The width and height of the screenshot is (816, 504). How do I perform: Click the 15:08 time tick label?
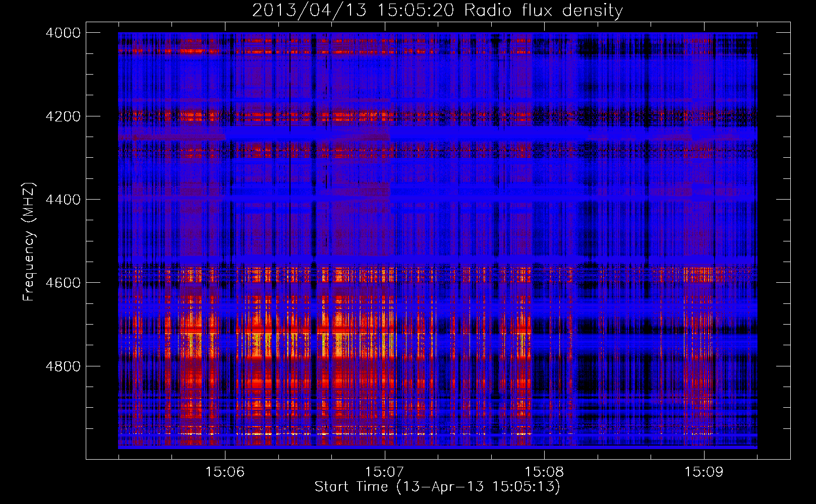(544, 472)
